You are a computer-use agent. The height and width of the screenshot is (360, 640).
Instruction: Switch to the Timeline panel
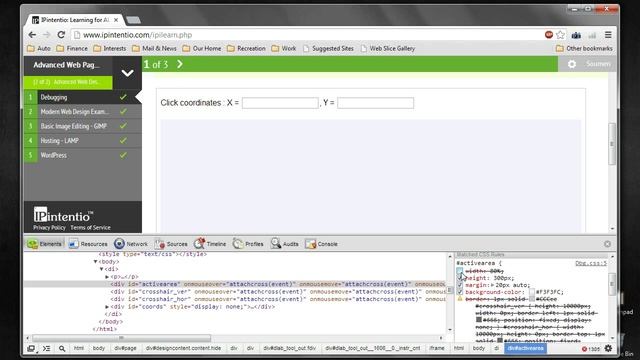coord(210,244)
